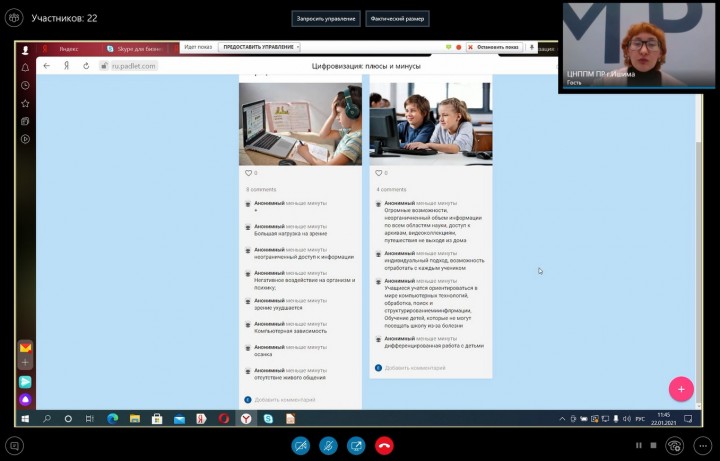Image resolution: width=720 pixels, height=461 pixels.
Task: Click Запросить управление button
Action: coord(326,18)
